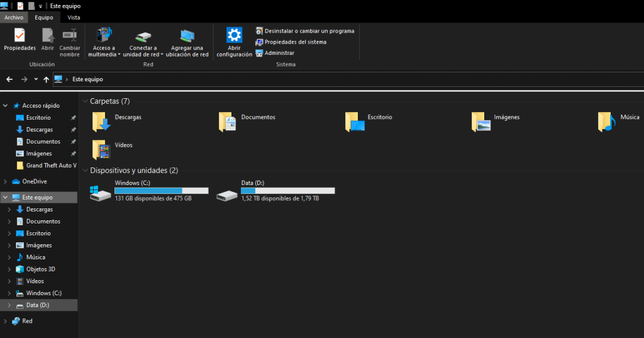The height and width of the screenshot is (338, 644).
Task: Go up one level with up arrow
Action: [x=46, y=79]
